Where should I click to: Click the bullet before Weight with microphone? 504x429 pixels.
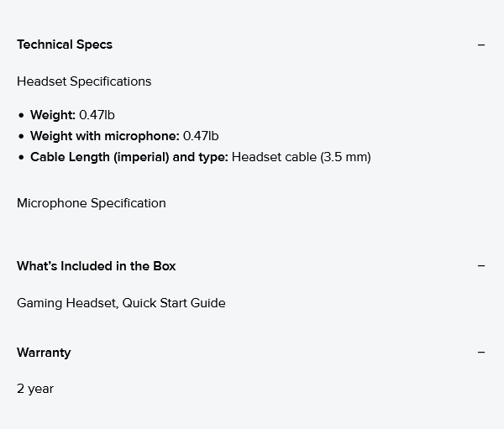tap(21, 136)
